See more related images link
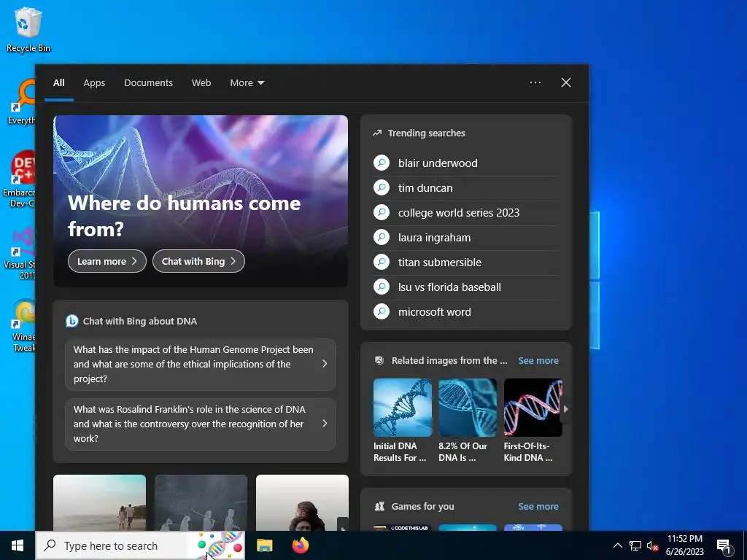 coord(538,360)
